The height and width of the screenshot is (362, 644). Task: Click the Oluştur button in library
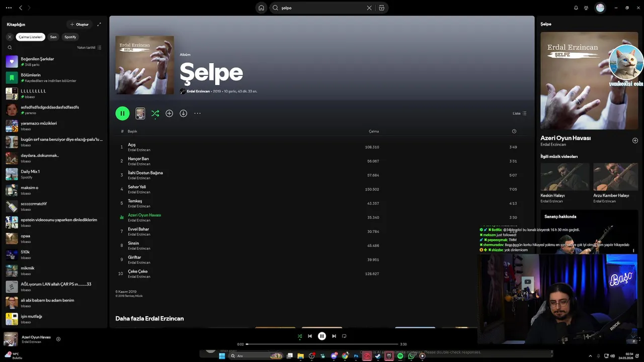[79, 24]
